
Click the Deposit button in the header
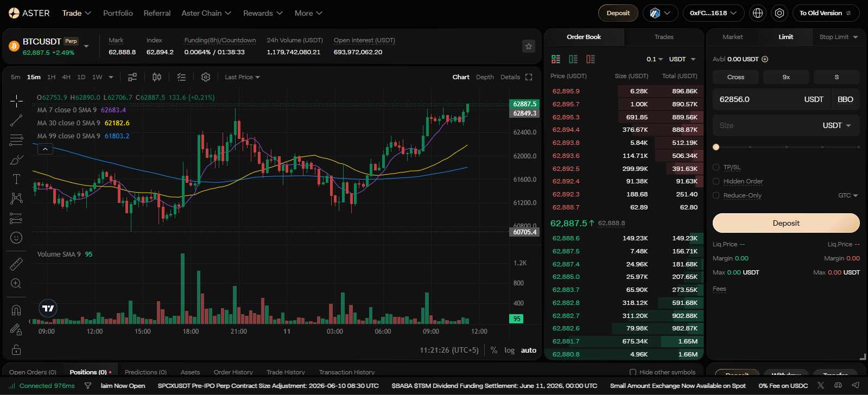(618, 13)
